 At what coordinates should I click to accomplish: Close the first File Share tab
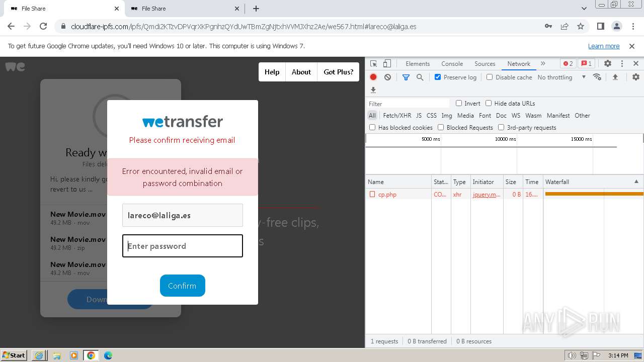(x=117, y=9)
